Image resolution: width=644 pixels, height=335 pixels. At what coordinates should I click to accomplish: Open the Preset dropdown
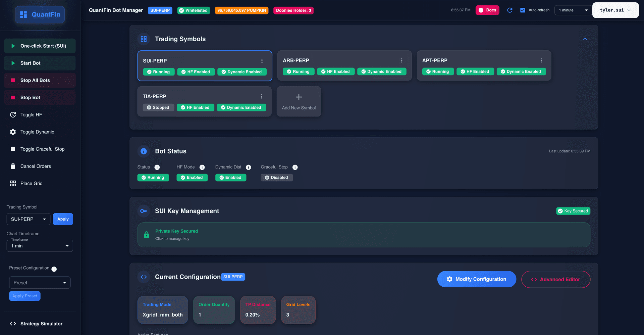tap(40, 283)
